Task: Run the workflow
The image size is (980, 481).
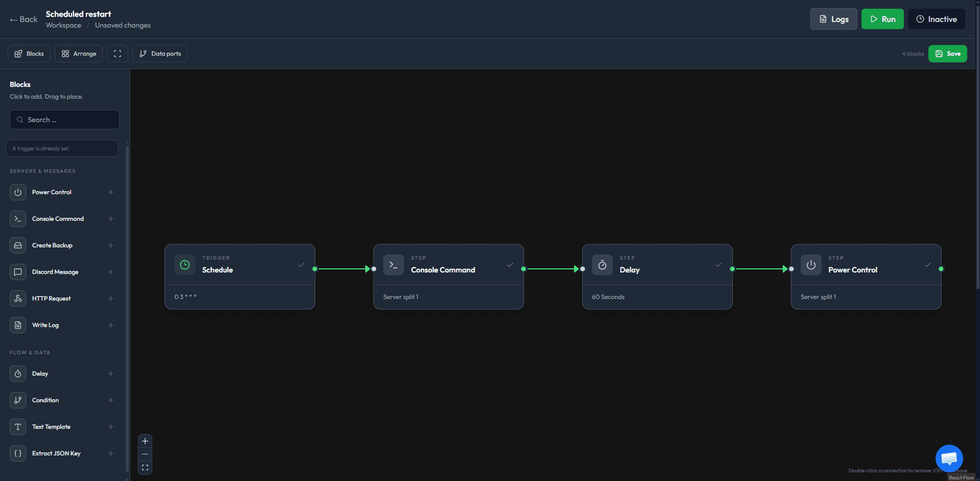Action: (x=882, y=19)
